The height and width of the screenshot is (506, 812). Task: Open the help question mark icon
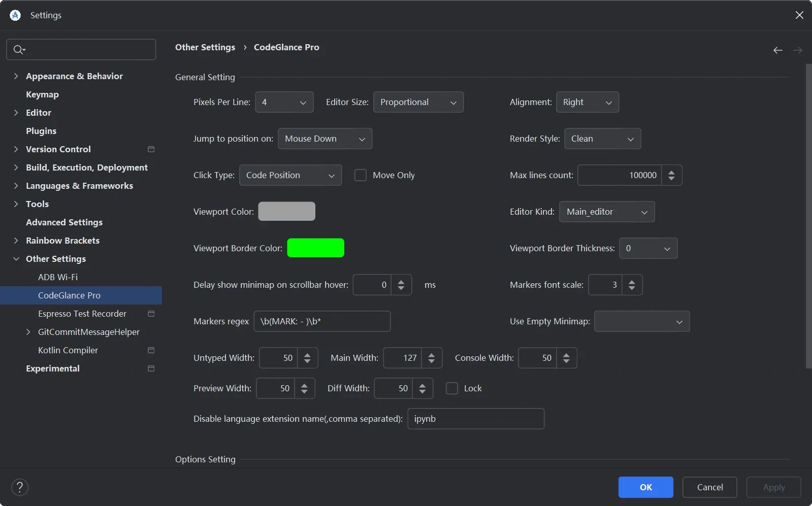point(20,487)
